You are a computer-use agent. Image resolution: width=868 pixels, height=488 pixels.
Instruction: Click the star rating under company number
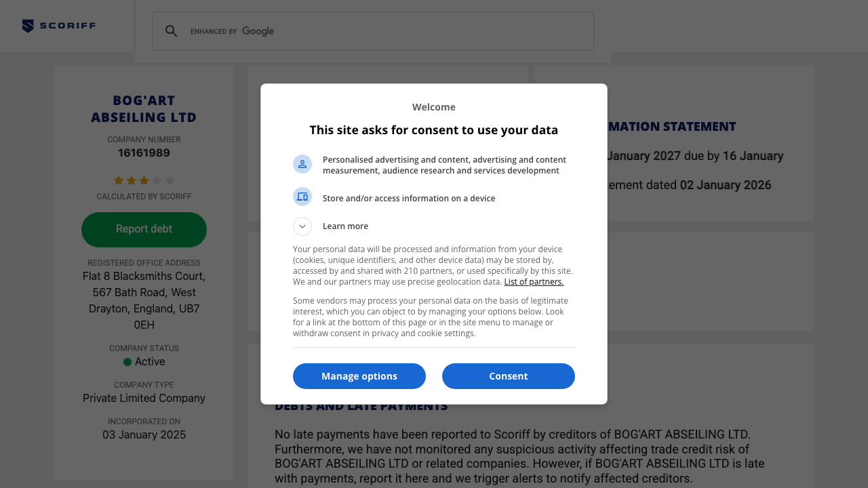click(x=144, y=181)
